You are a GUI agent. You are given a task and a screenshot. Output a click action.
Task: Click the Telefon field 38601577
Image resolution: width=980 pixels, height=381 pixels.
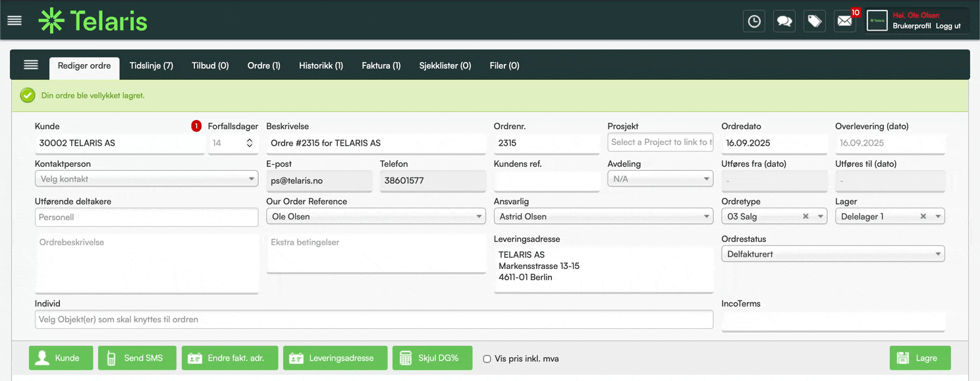pyautogui.click(x=433, y=181)
